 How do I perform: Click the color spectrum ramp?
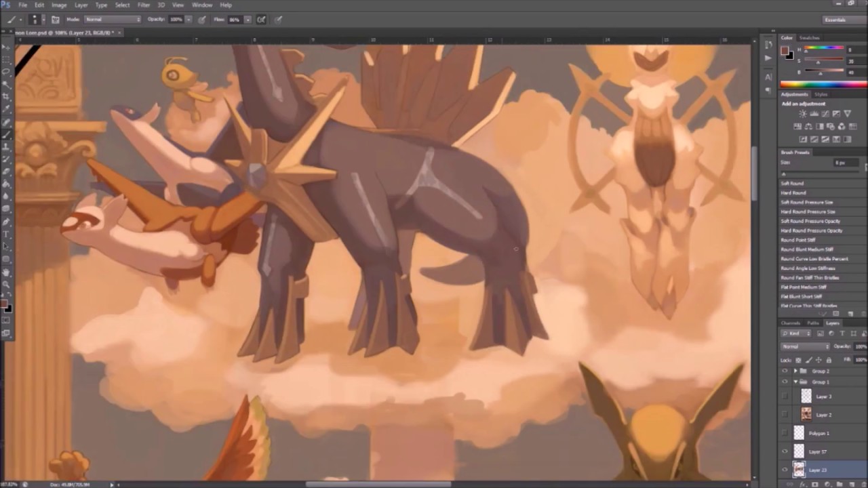(x=823, y=84)
